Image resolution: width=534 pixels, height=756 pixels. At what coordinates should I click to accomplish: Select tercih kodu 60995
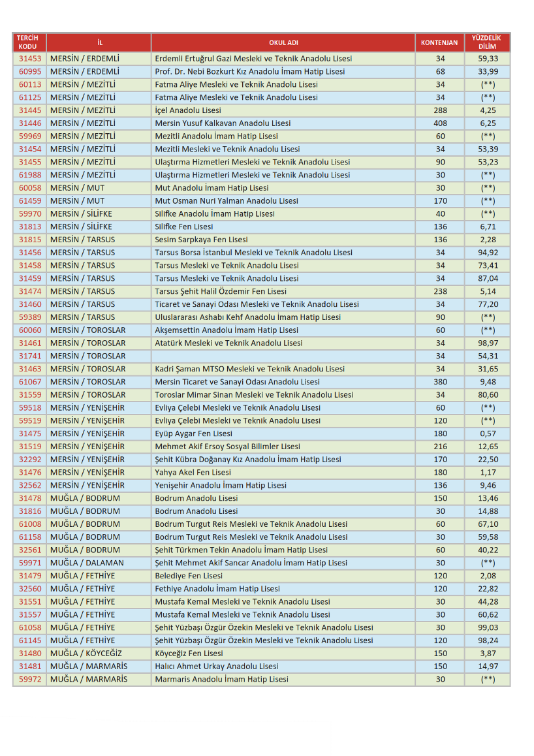pyautogui.click(x=31, y=72)
